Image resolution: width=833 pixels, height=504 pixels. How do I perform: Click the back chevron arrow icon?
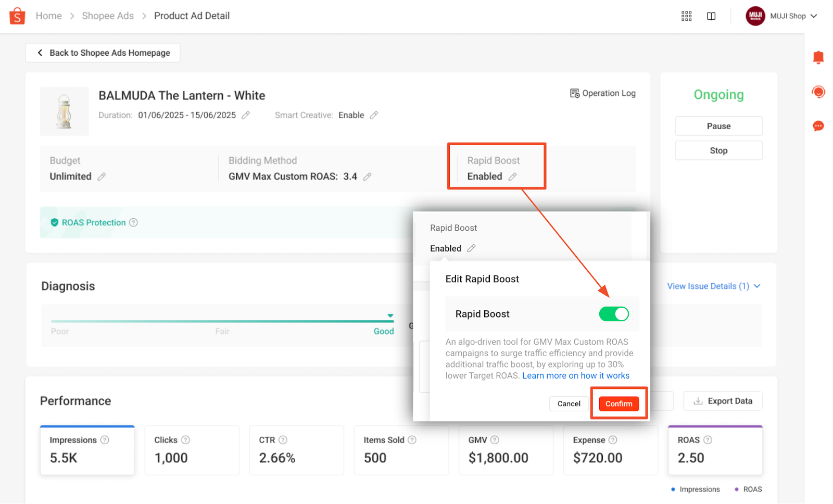[x=40, y=53]
